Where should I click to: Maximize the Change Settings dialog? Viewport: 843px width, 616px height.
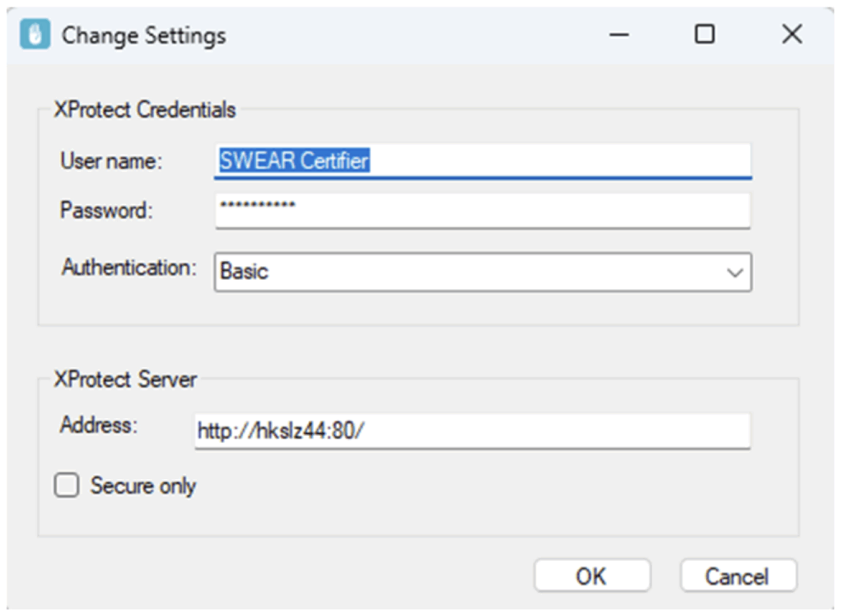pyautogui.click(x=705, y=35)
